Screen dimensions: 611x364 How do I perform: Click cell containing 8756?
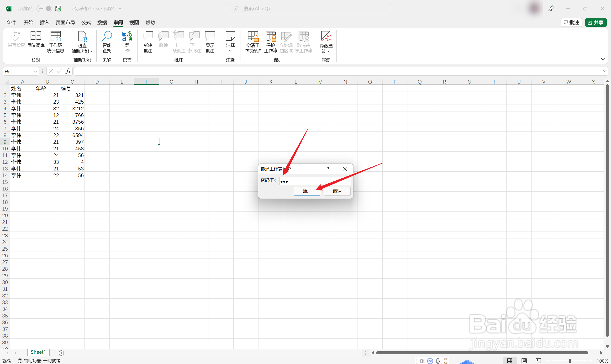click(72, 122)
